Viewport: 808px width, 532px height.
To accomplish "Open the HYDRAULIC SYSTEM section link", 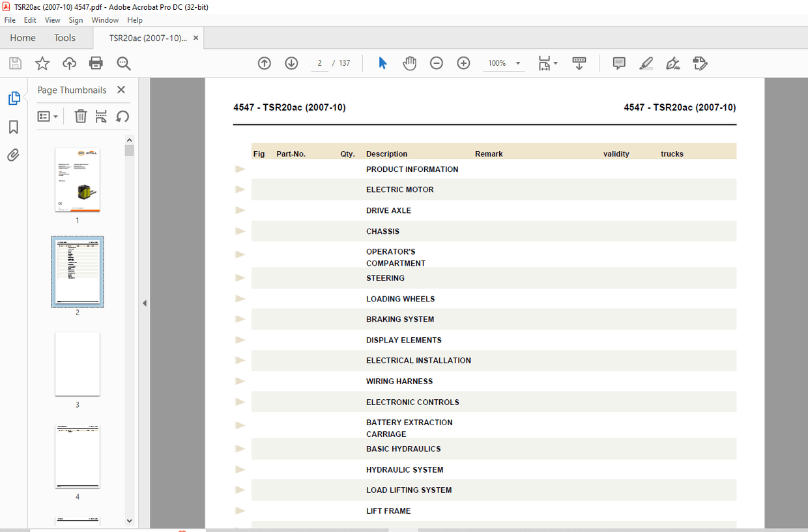I will pyautogui.click(x=404, y=469).
